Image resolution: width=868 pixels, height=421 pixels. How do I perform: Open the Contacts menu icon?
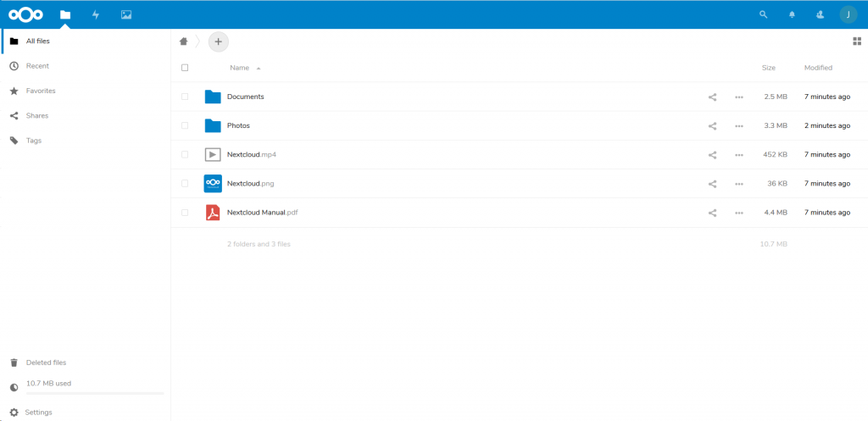pyautogui.click(x=821, y=15)
